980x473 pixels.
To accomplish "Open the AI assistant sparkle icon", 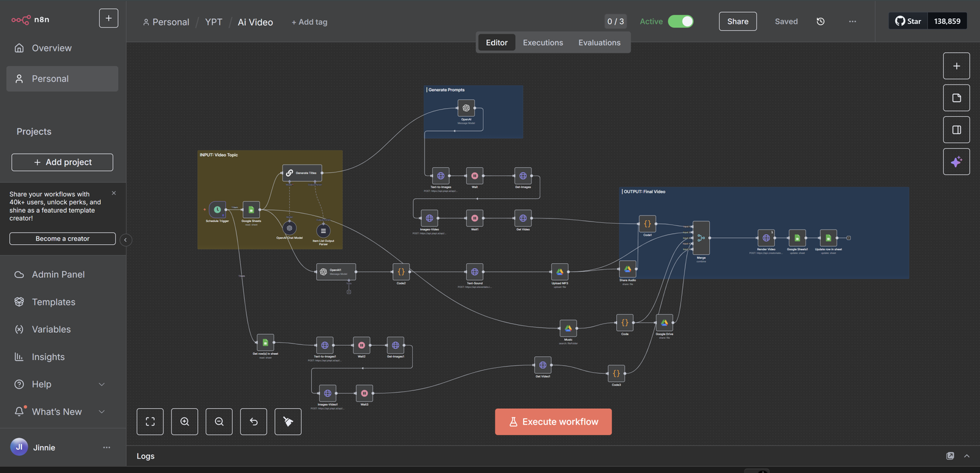I will coord(956,162).
